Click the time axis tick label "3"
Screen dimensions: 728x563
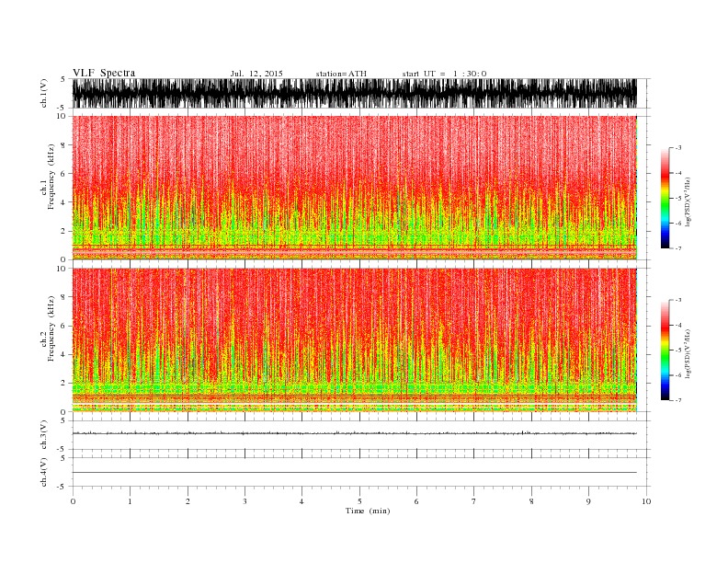[x=245, y=501]
